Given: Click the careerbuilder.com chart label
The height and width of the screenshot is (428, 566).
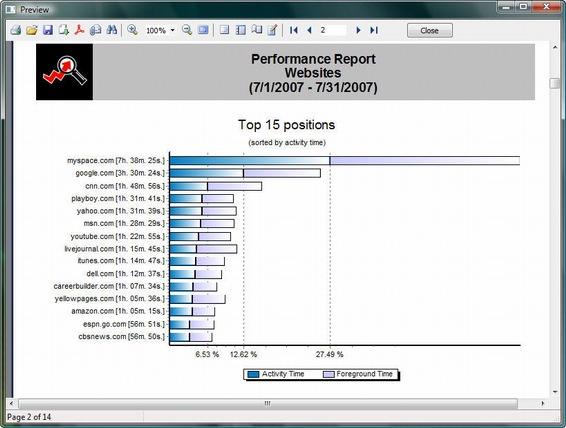Looking at the screenshot, I should coord(109,286).
